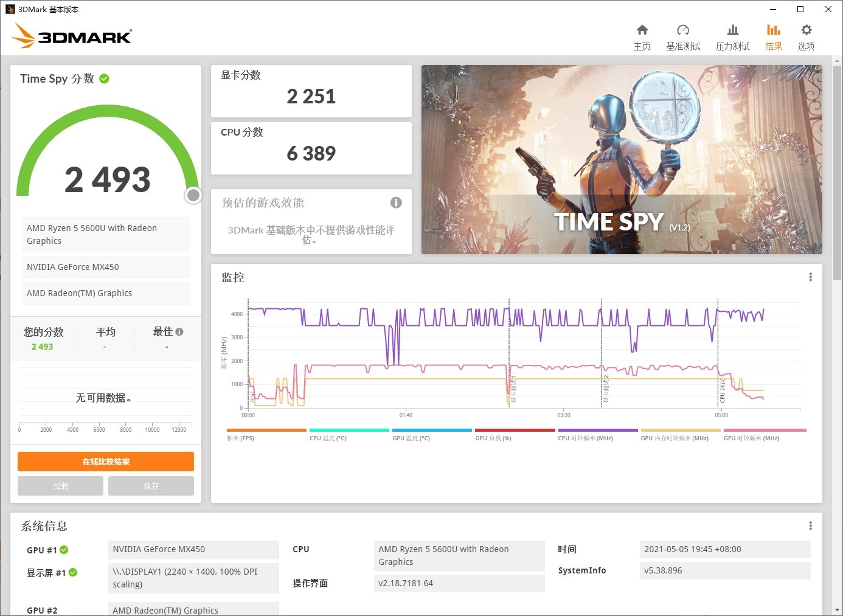Click the vertical scrollbar thumb
The width and height of the screenshot is (843, 616).
[x=838, y=171]
